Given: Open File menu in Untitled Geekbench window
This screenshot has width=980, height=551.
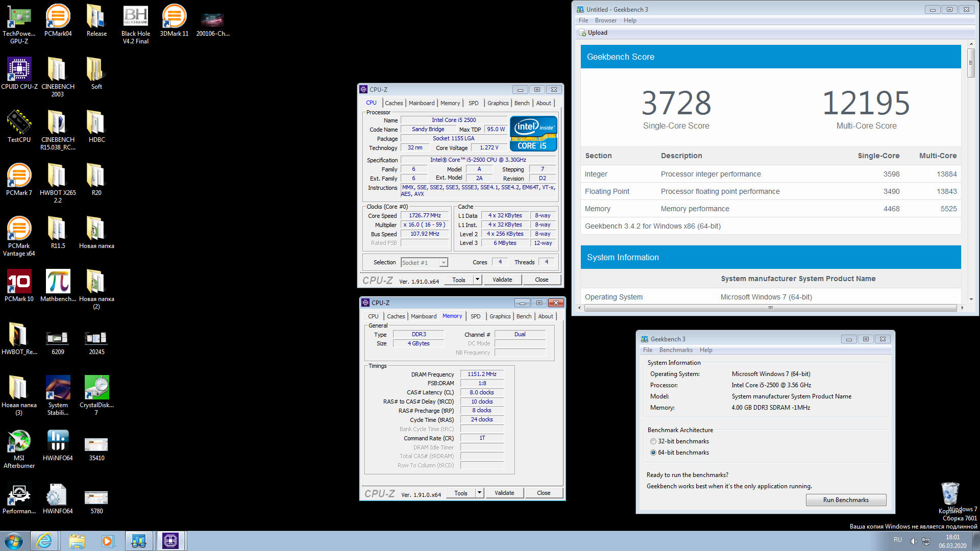Looking at the screenshot, I should 583,20.
